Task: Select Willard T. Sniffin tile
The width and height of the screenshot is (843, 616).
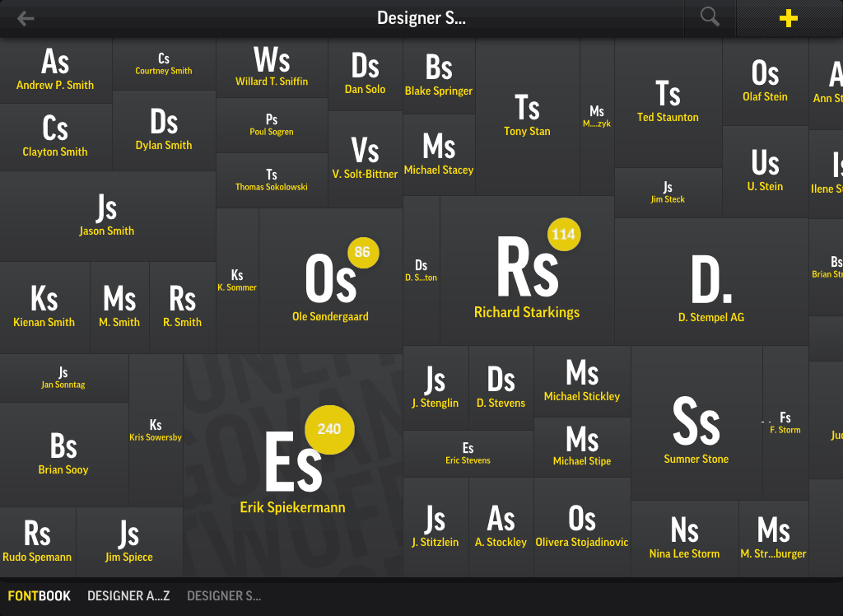Action: click(272, 68)
